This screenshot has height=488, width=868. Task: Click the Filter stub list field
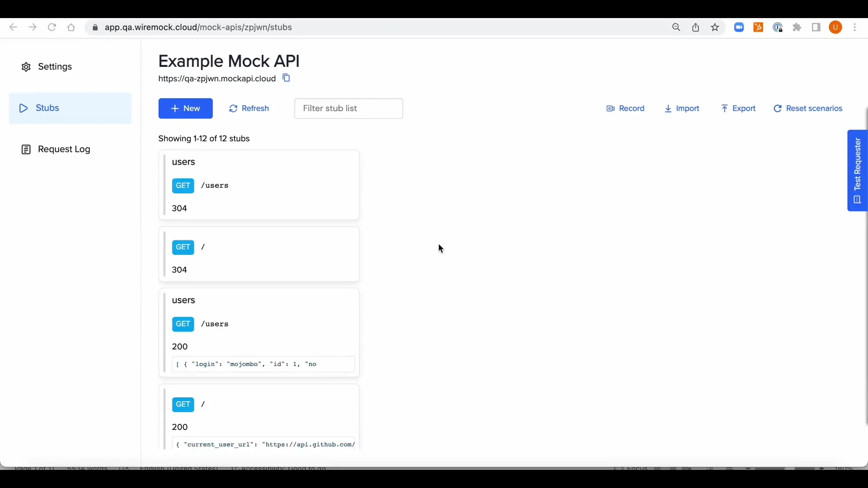[x=348, y=108]
